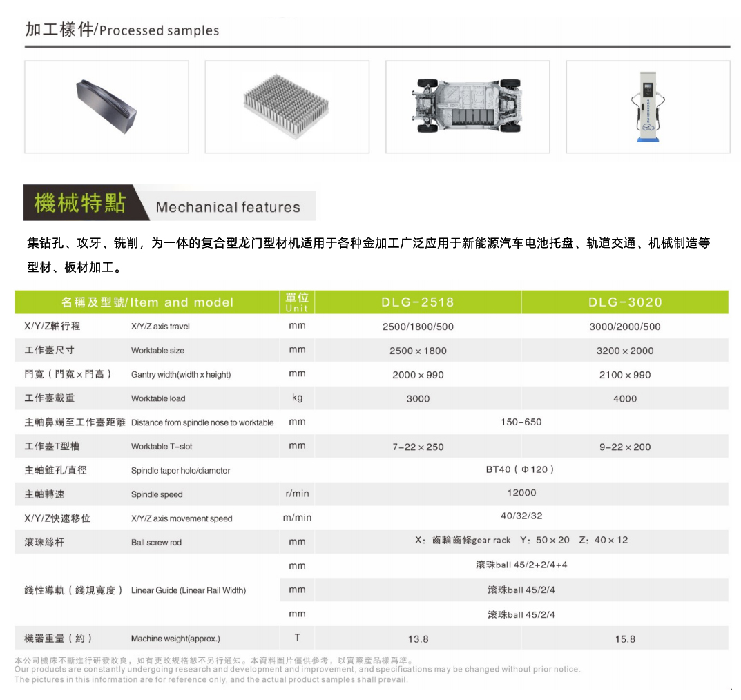
Task: Select the BT40 (Φ120) spindle taper value
Action: [521, 470]
